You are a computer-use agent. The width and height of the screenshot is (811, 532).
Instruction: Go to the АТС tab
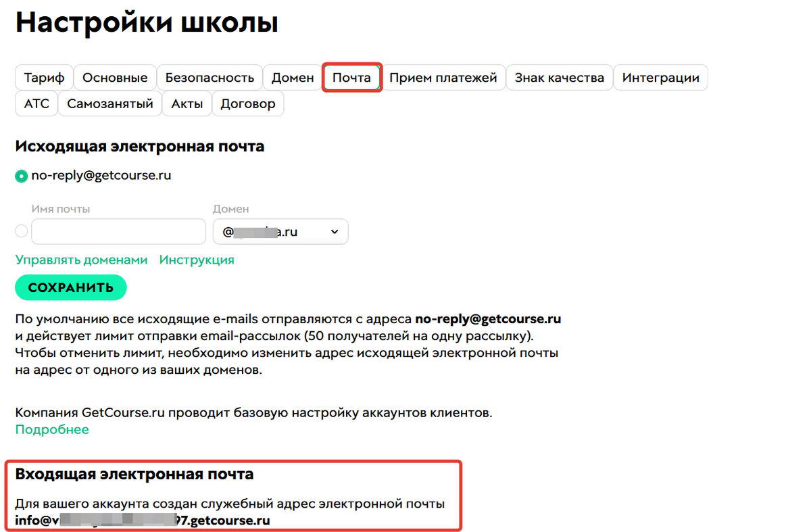point(36,104)
